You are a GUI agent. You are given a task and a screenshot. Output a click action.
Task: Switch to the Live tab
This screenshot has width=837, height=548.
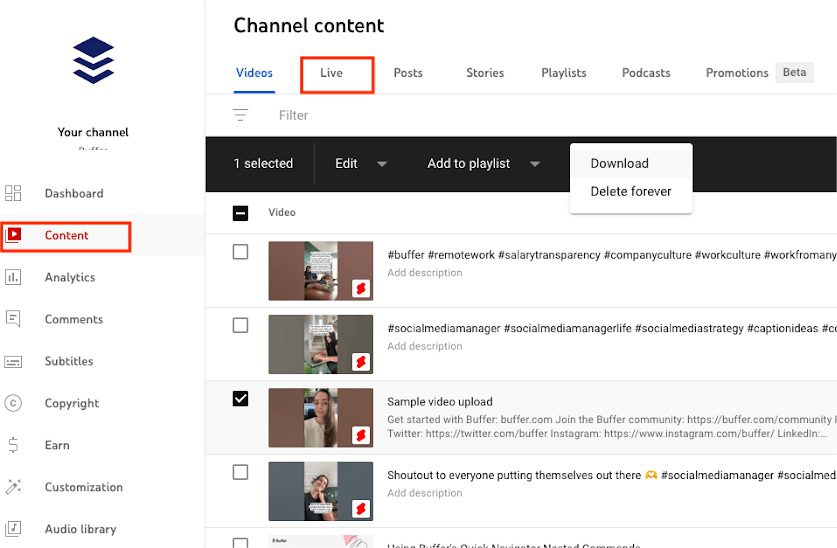point(331,73)
